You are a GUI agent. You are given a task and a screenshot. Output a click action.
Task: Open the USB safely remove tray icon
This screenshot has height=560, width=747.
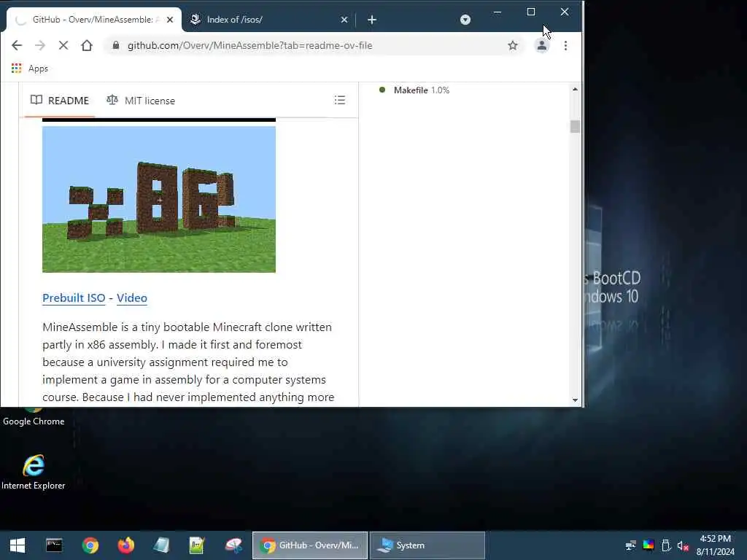pyautogui.click(x=666, y=545)
